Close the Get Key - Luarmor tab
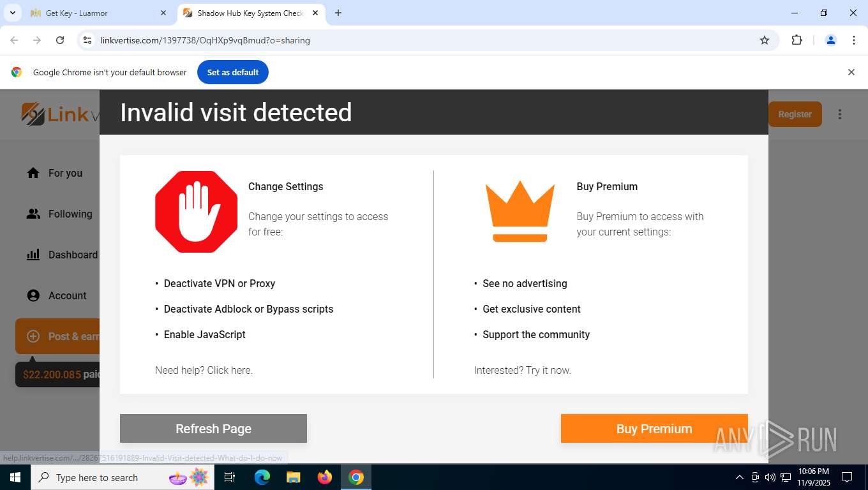 coord(163,13)
